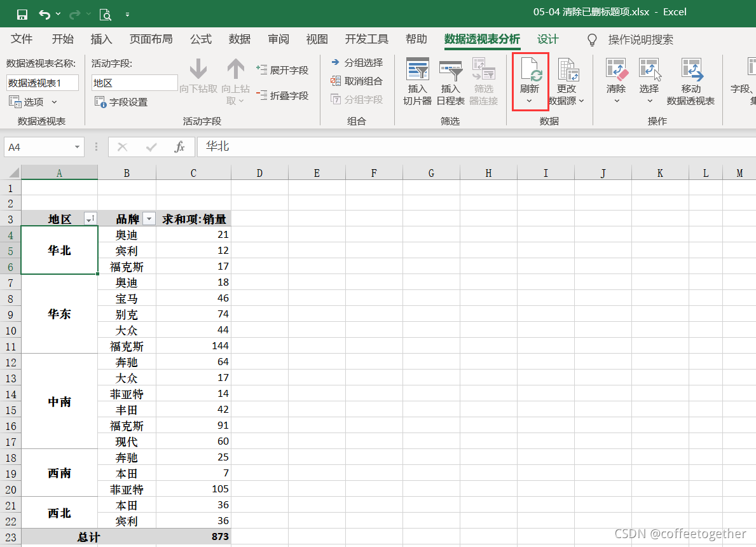The height and width of the screenshot is (547, 756).
Task: Select the 西南 region cell
Action: click(59, 473)
